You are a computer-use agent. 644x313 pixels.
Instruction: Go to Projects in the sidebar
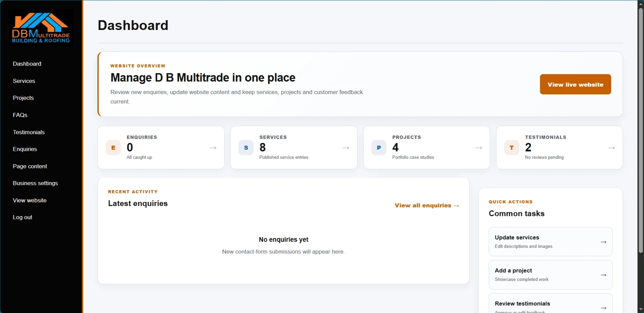(23, 98)
